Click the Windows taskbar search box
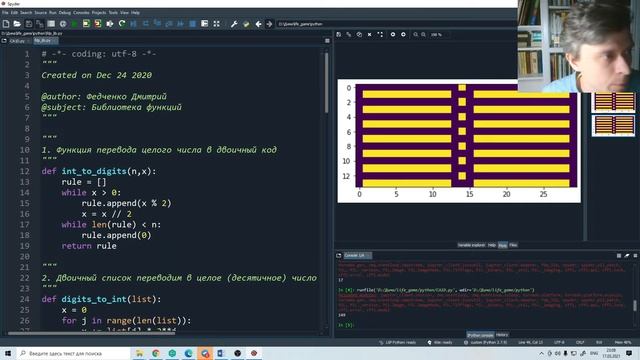 (73, 353)
